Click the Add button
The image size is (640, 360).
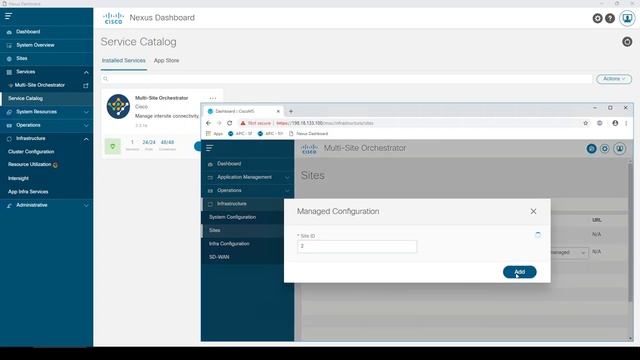(x=520, y=272)
